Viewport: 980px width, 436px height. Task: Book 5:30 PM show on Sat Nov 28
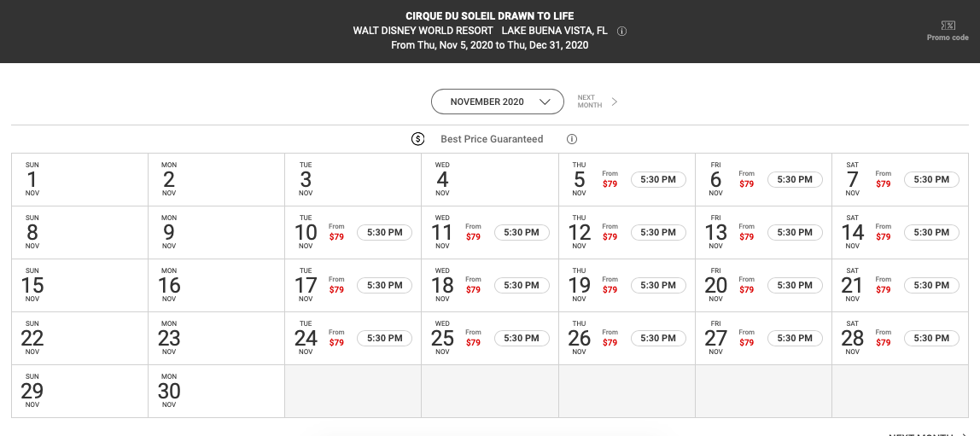coord(931,338)
